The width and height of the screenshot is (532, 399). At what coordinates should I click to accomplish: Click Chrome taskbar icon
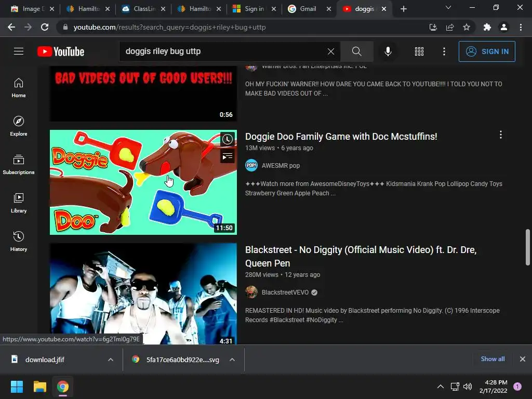point(63,387)
